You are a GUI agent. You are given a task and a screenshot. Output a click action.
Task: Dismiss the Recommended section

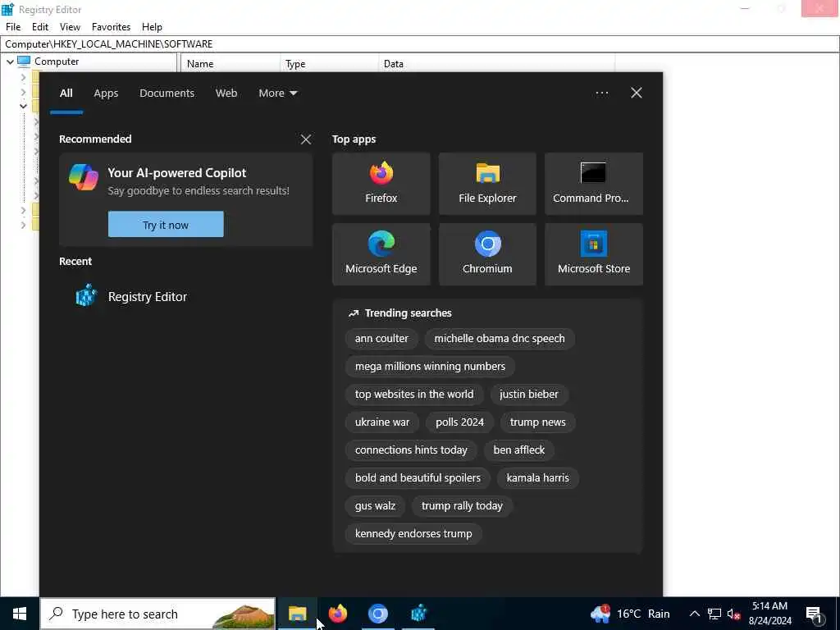[306, 139]
